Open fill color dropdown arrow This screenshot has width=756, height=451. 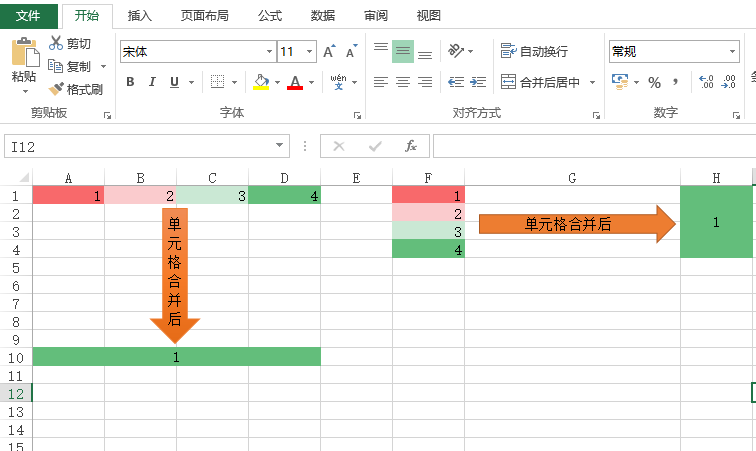[277, 82]
